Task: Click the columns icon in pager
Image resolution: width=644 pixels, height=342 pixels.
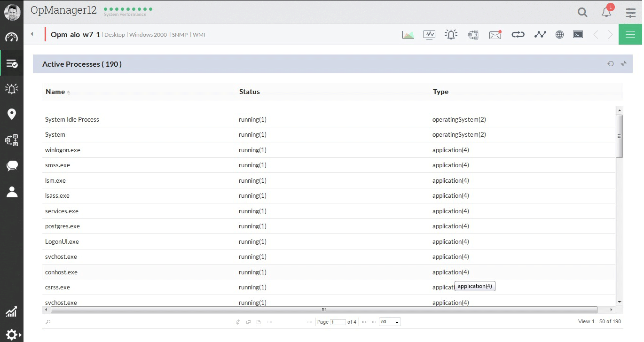Action: 248,322
